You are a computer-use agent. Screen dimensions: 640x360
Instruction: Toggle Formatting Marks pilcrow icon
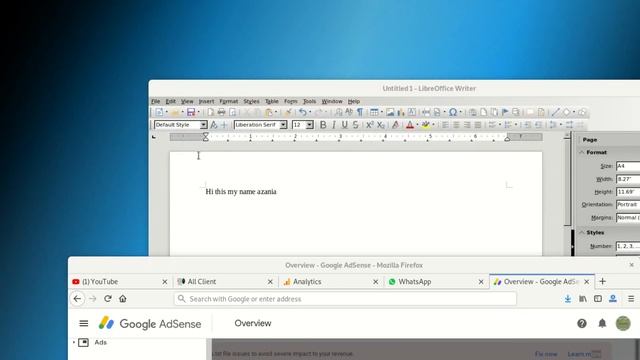coord(360,112)
